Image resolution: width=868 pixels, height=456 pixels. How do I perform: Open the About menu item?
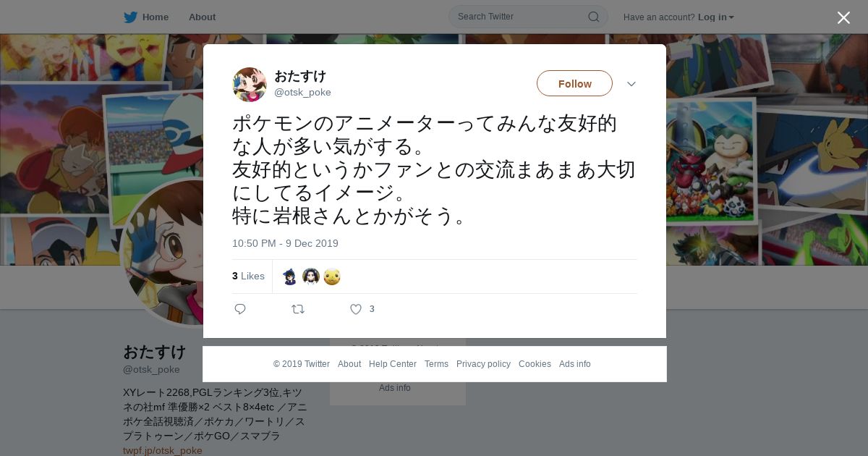(202, 17)
